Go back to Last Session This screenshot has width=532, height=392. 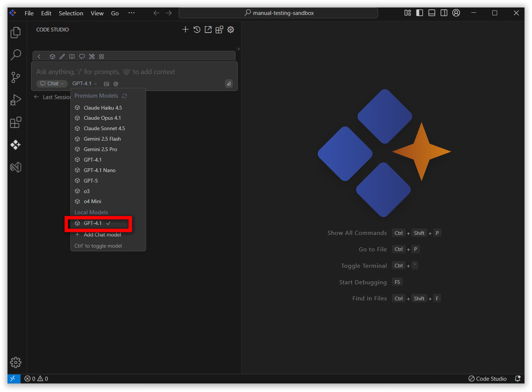point(52,97)
